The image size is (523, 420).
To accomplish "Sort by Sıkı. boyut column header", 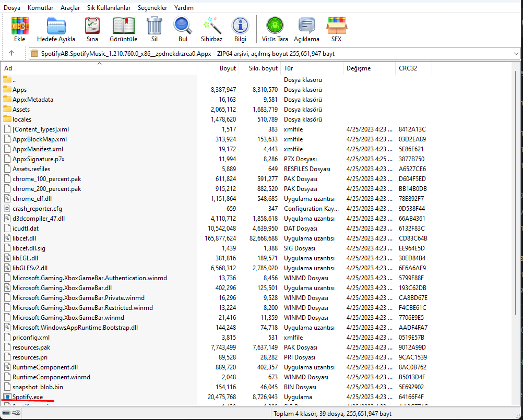I will 260,68.
